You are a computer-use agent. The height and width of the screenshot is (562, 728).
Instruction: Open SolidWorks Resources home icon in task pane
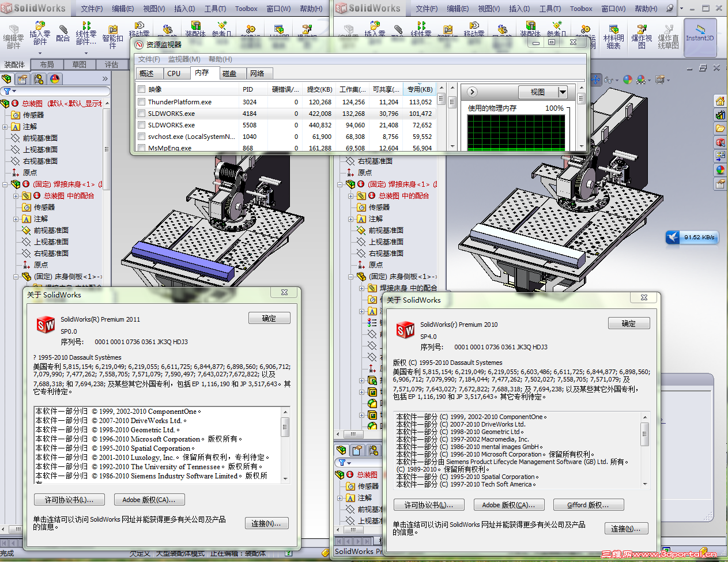pos(720,101)
